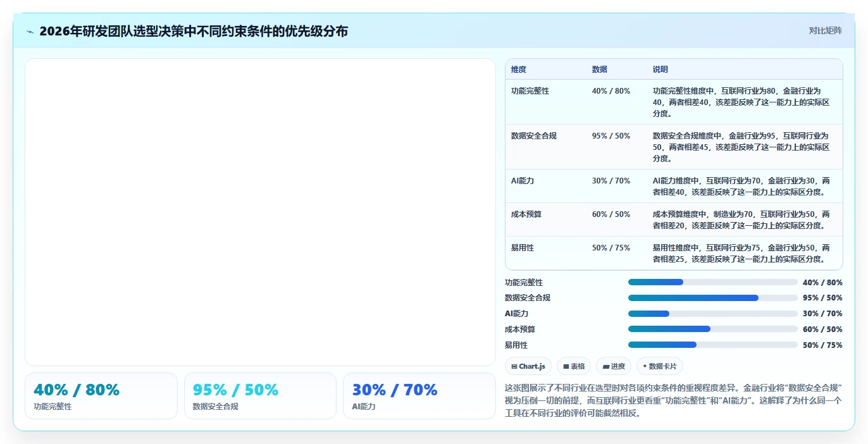
Task: Open the 95% / 50% 数据安全合规 stat card
Action: pyautogui.click(x=260, y=396)
